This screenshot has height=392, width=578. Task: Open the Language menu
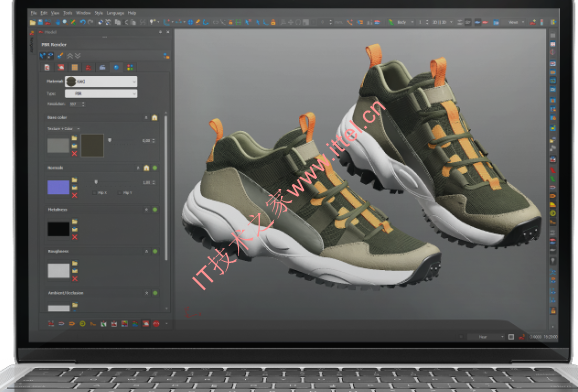click(x=115, y=13)
